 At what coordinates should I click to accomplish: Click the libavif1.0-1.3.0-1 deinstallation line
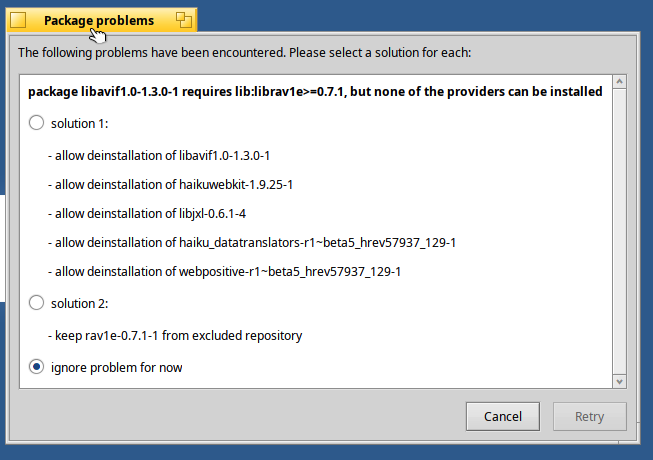(159, 156)
